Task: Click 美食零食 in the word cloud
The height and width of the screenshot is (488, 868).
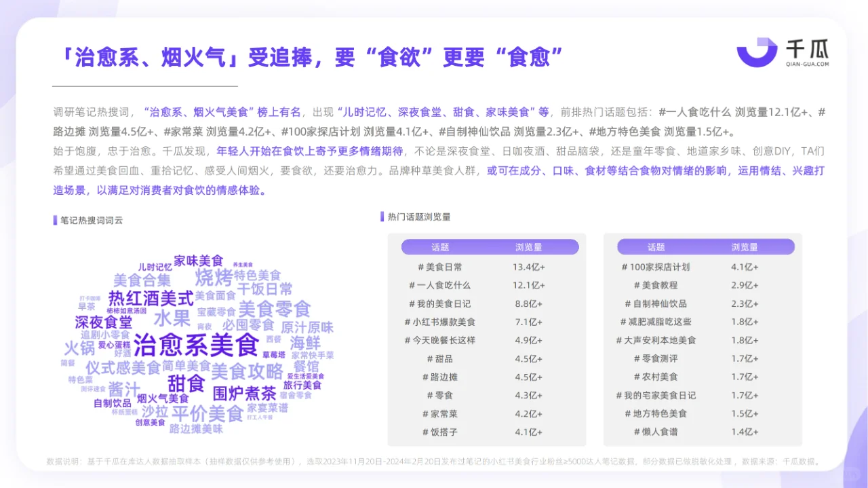Action: [x=274, y=309]
